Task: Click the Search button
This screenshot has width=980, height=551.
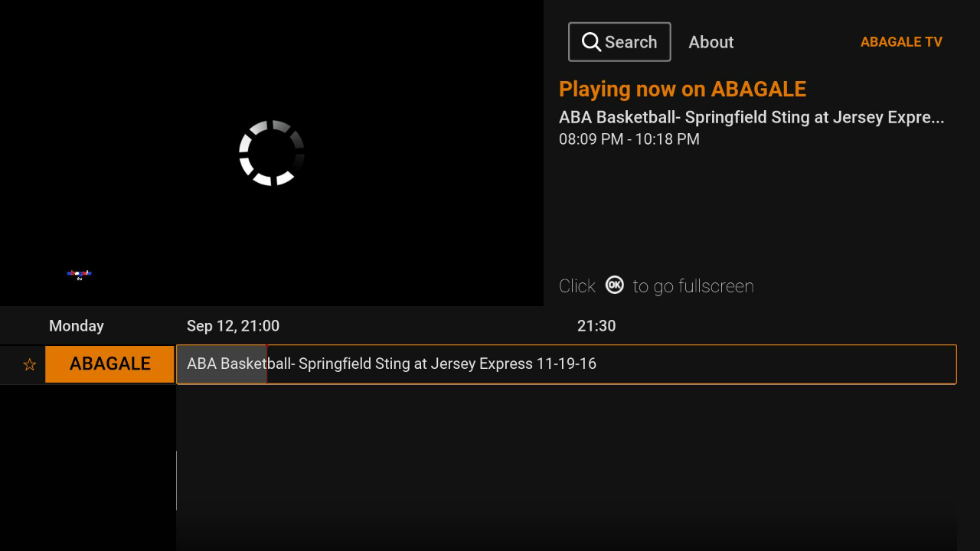Action: [x=619, y=41]
